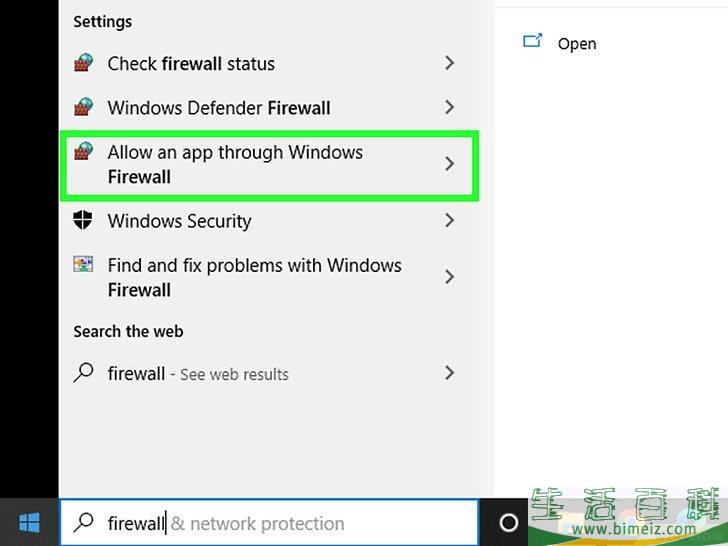
Task: Expand Windows Security chevron arrow
Action: [x=449, y=221]
